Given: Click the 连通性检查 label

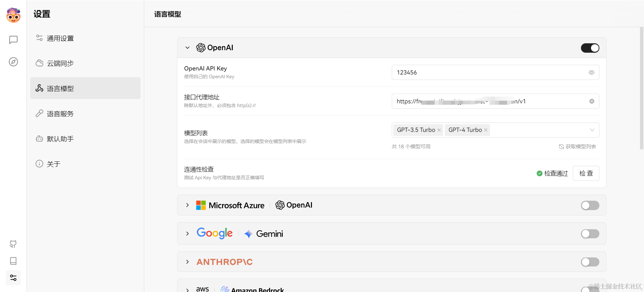Looking at the screenshot, I should 199,169.
